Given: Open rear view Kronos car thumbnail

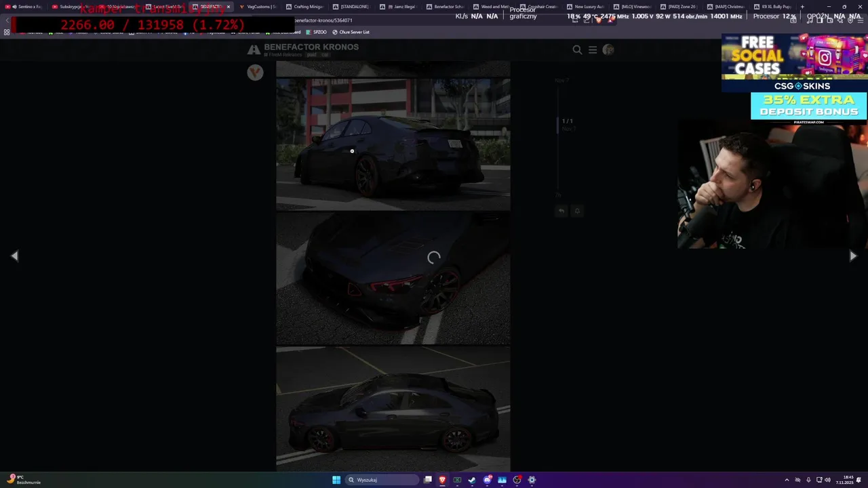Looking at the screenshot, I should coord(393,144).
